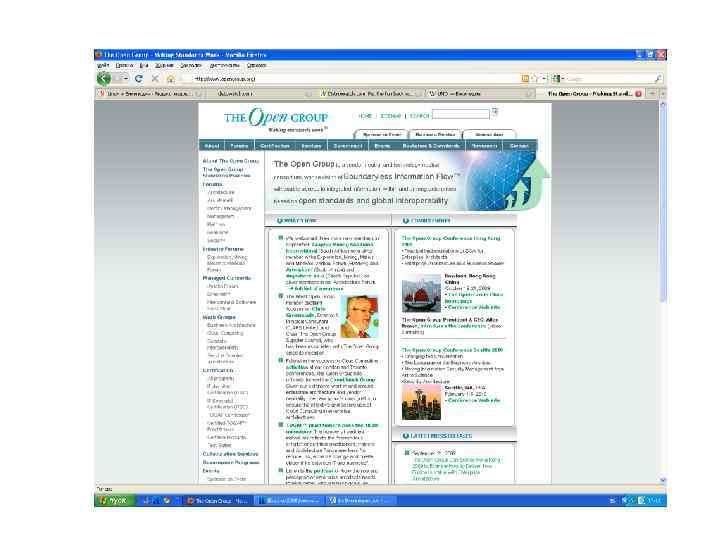Open the Events navigation bar item
Image resolution: width=720 pixels, height=540 pixels.
pos(382,146)
